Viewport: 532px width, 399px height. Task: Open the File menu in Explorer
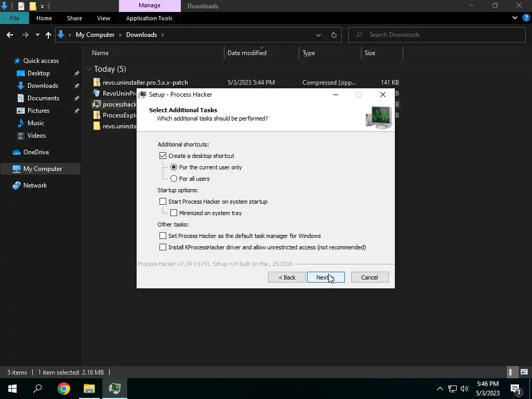(x=14, y=18)
